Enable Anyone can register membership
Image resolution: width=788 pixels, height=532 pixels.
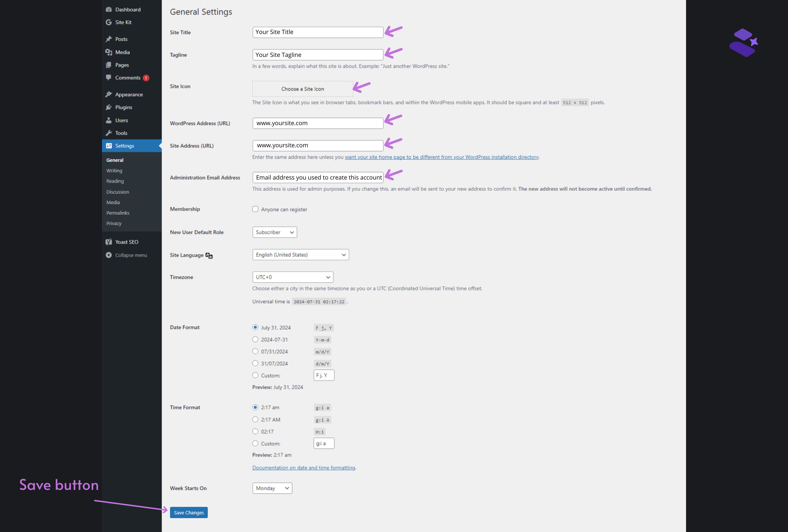(255, 209)
